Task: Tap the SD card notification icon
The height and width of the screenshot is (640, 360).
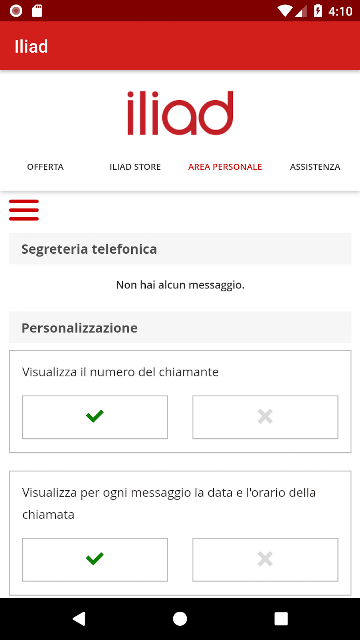Action: (37, 11)
